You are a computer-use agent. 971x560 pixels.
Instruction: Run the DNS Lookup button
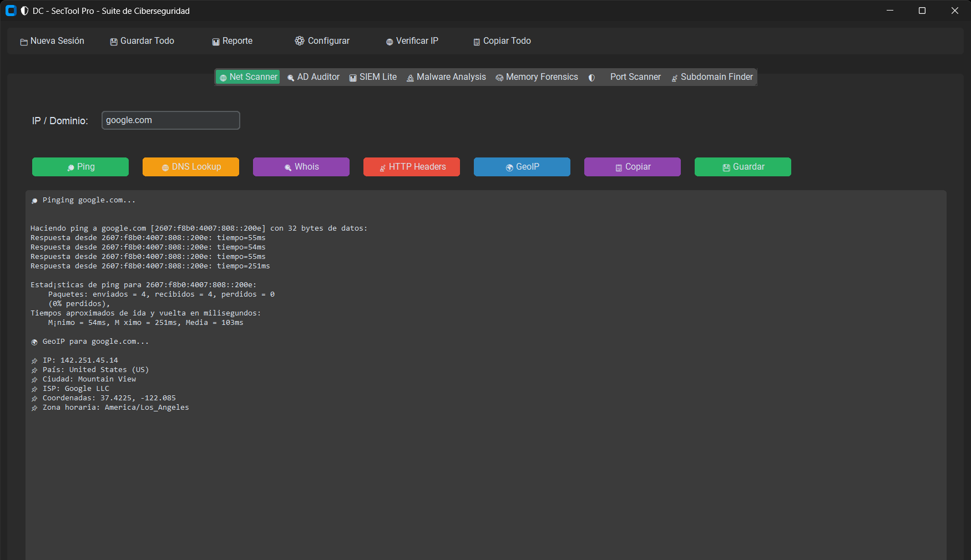[x=191, y=167]
